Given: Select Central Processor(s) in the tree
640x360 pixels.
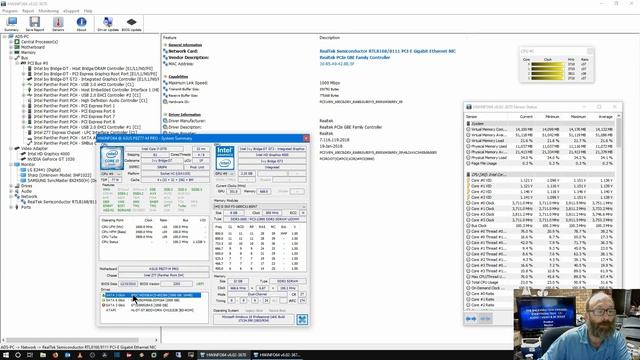Looking at the screenshot, I should tap(39, 42).
